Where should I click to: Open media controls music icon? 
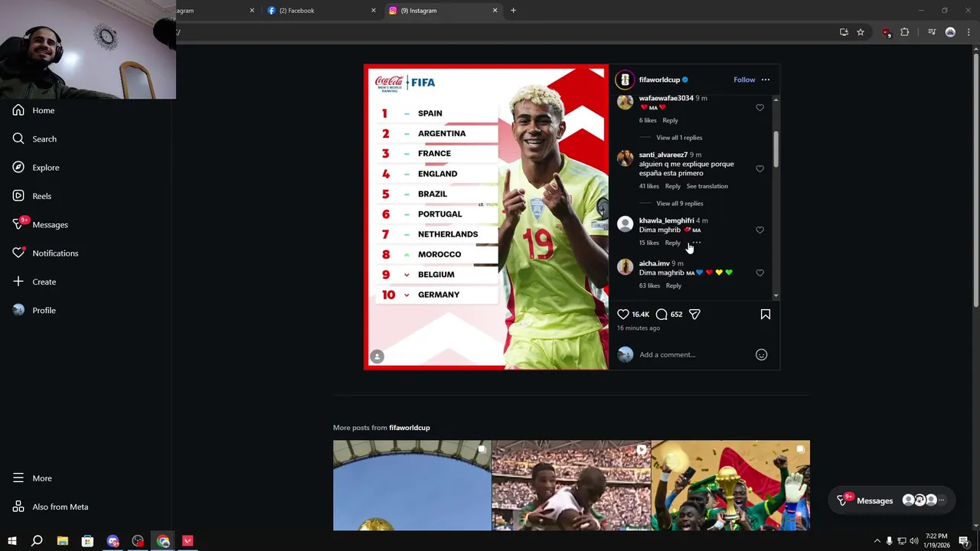[932, 32]
